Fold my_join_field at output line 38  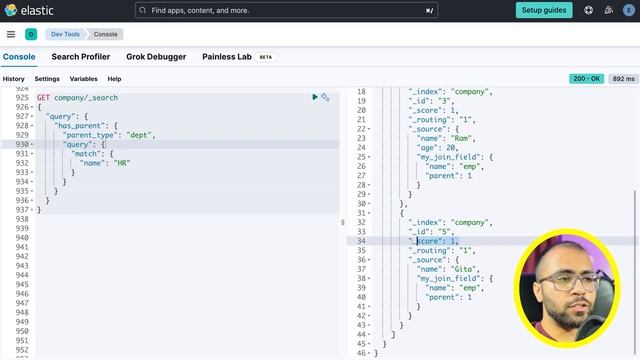[x=369, y=279]
